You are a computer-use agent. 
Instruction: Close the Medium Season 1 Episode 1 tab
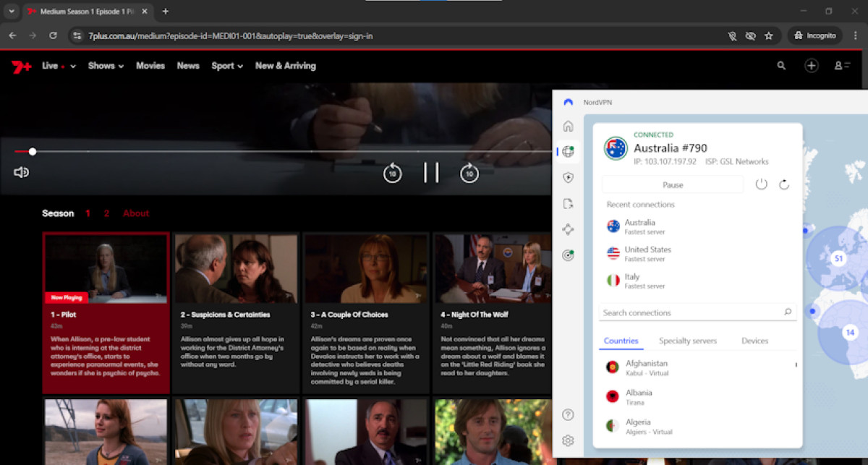coord(145,12)
